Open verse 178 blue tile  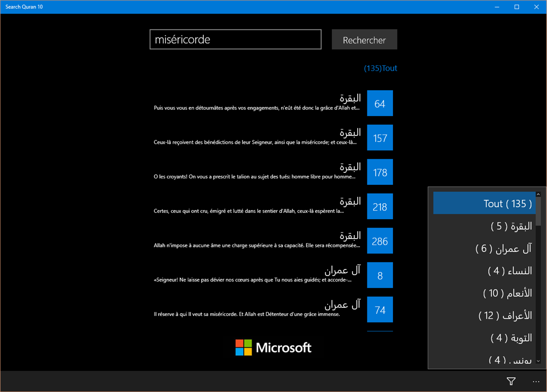point(380,172)
